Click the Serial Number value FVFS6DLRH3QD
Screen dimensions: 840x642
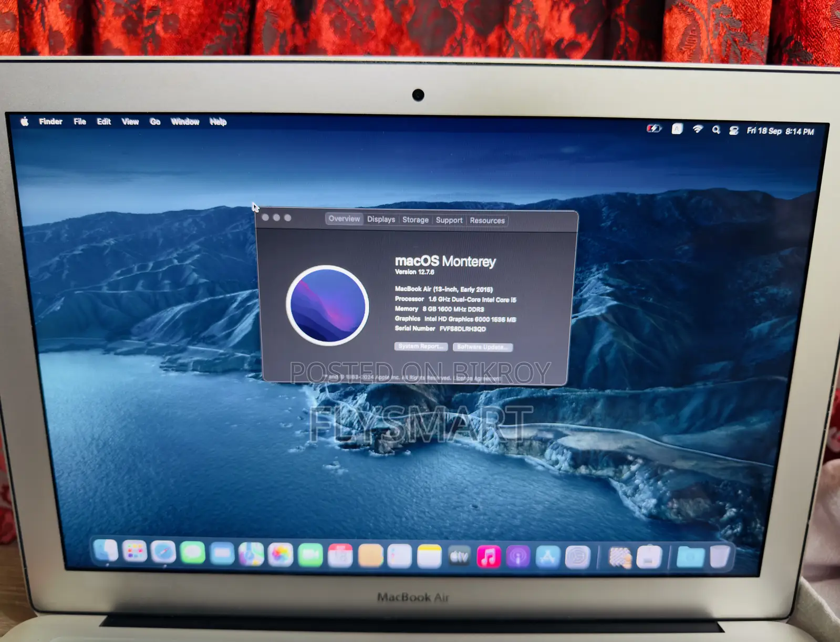click(463, 329)
